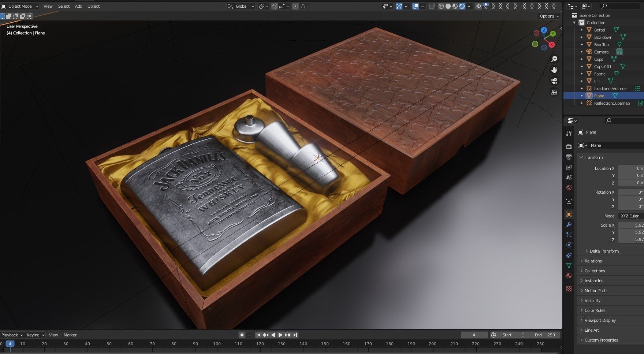The image size is (644, 354).
Task: Toggle snapping magnet in header
Action: point(274,6)
